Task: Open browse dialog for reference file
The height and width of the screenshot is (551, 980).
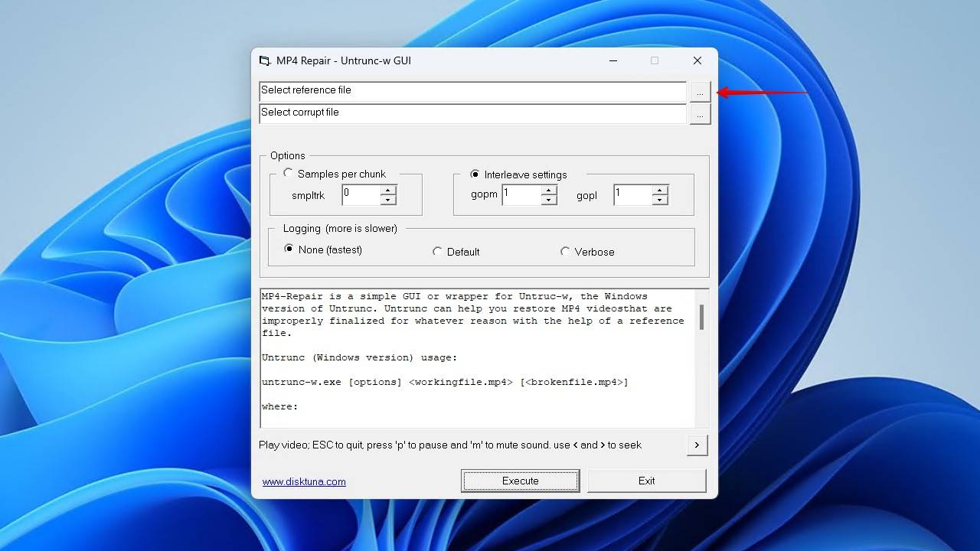Action: point(700,92)
